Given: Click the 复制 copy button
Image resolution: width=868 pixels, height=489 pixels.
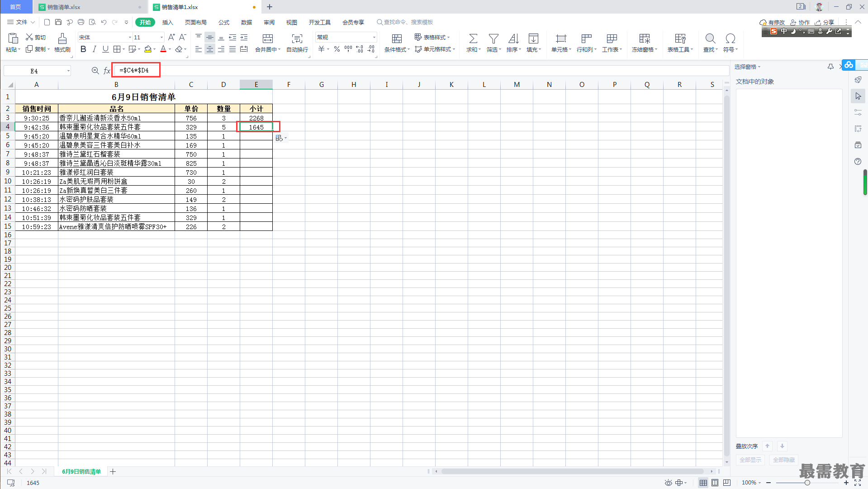Looking at the screenshot, I should pyautogui.click(x=37, y=49).
